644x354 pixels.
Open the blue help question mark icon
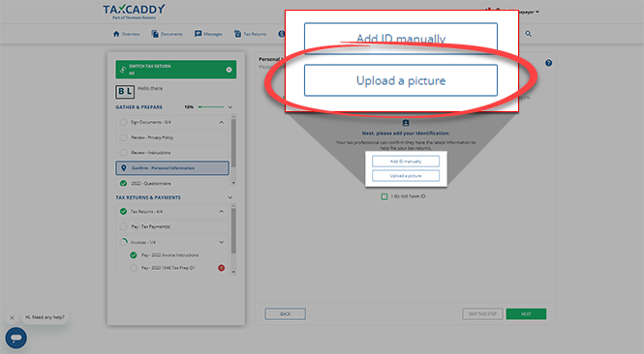(549, 63)
